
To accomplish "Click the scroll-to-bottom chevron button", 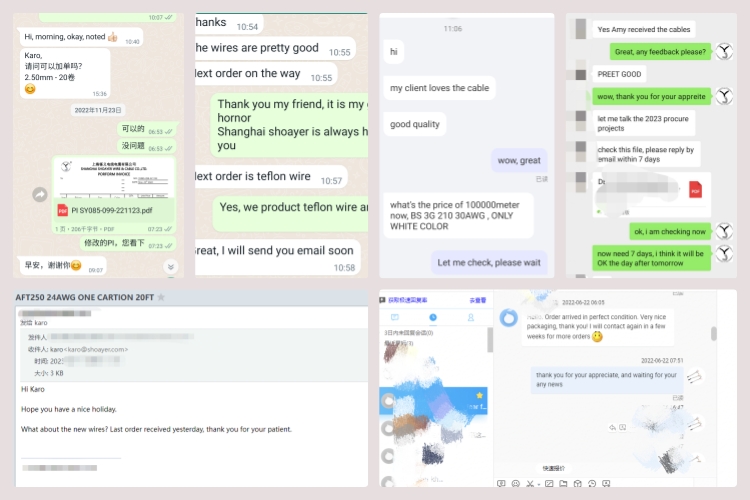I will (x=171, y=267).
